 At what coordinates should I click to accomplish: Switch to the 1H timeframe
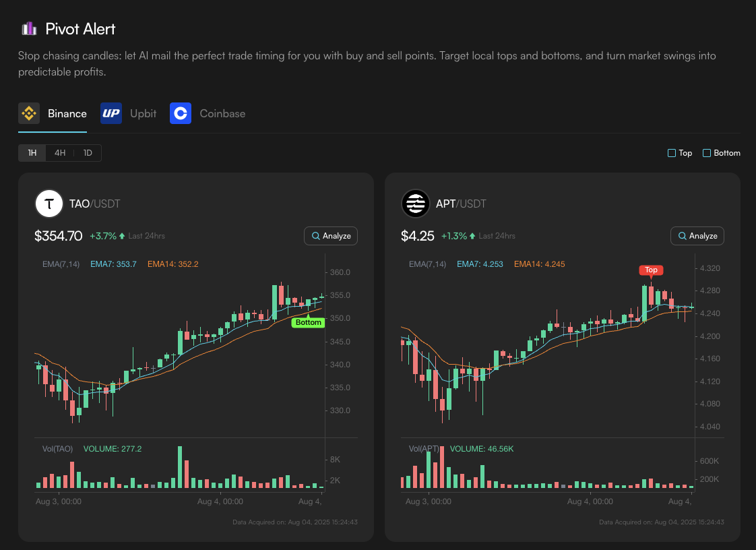(32, 153)
